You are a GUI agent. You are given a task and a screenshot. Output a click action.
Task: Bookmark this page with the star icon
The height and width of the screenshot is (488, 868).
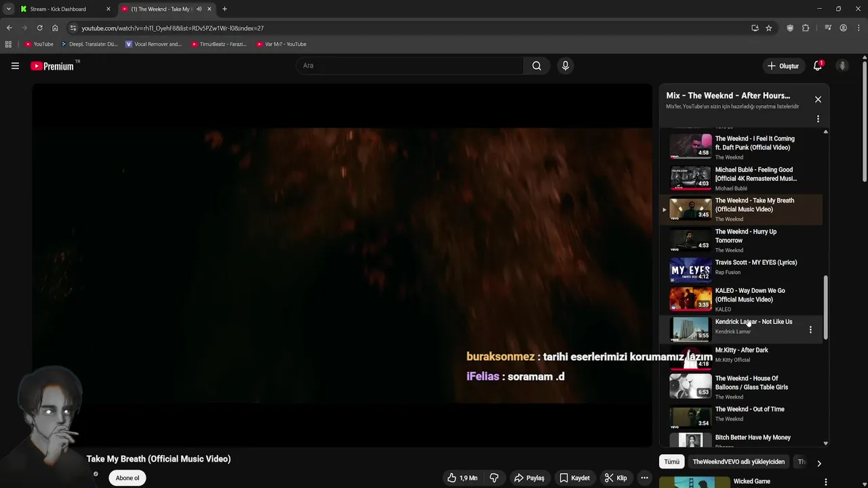point(768,28)
